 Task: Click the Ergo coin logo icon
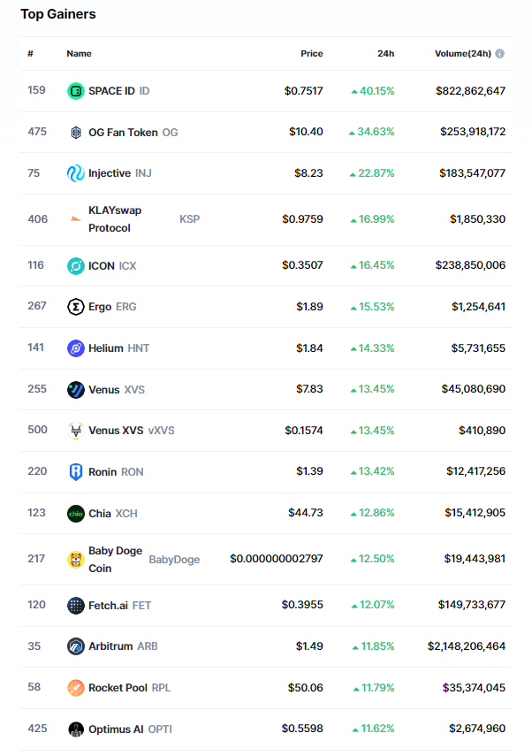point(76,307)
